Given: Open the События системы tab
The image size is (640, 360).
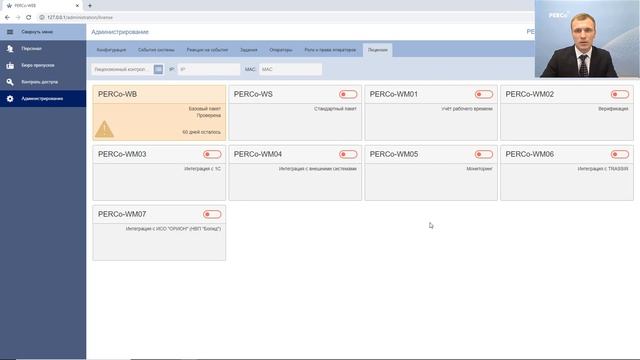Looking at the screenshot, I should click(x=156, y=50).
